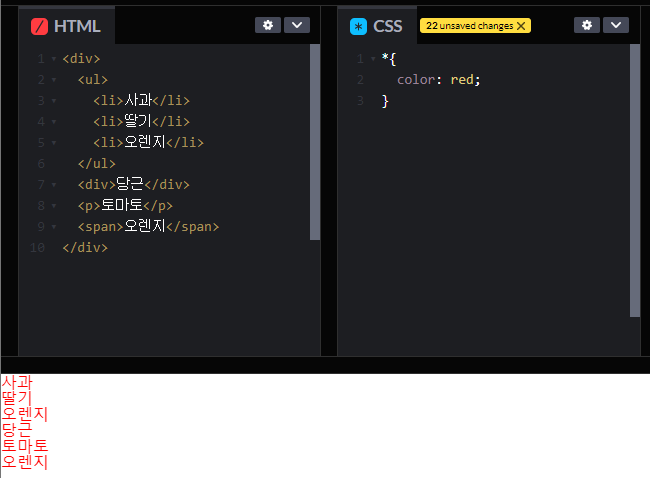Expand CSS panel dropdown chevron
The height and width of the screenshot is (478, 650).
616,25
